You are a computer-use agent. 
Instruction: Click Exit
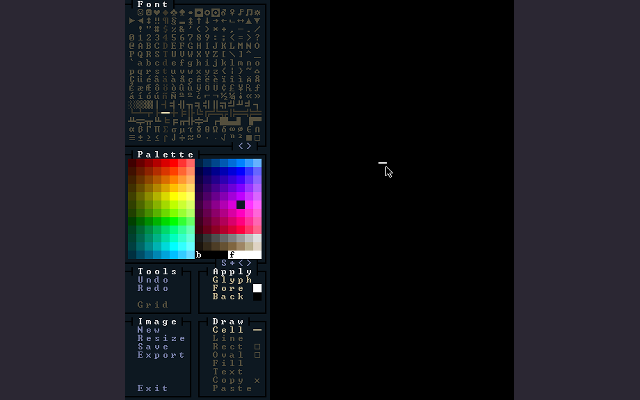click(x=153, y=388)
